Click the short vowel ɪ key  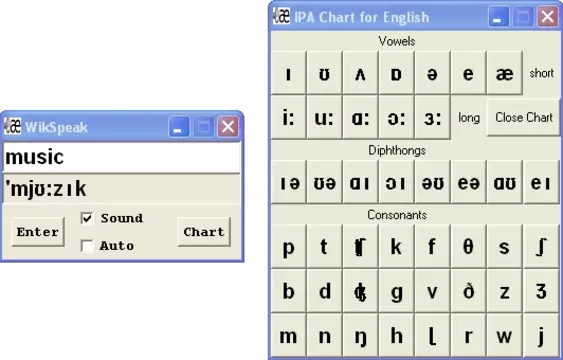[x=289, y=73]
